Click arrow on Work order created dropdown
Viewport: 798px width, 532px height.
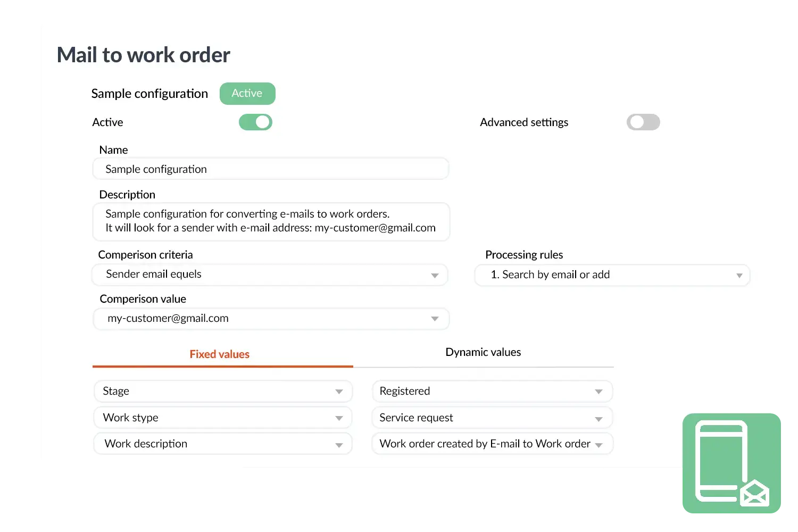pos(599,445)
